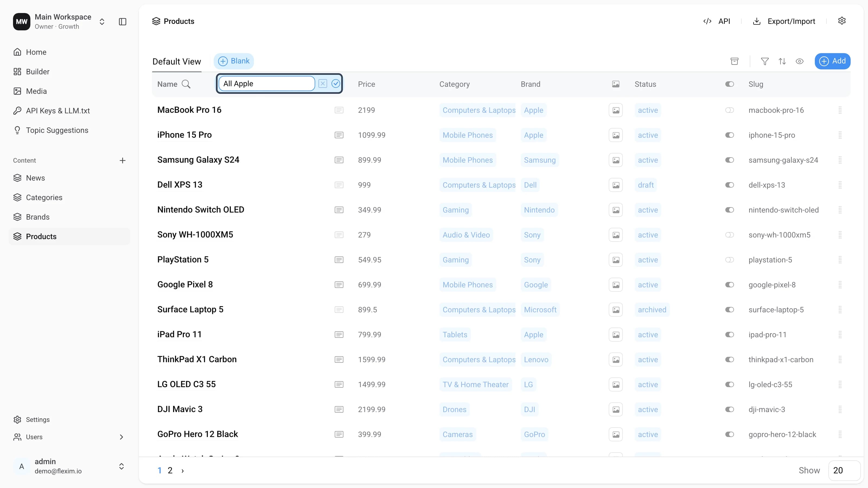Open the ThinkPad X1 Carbon image
Viewport: 868px width, 488px height.
pos(616,359)
